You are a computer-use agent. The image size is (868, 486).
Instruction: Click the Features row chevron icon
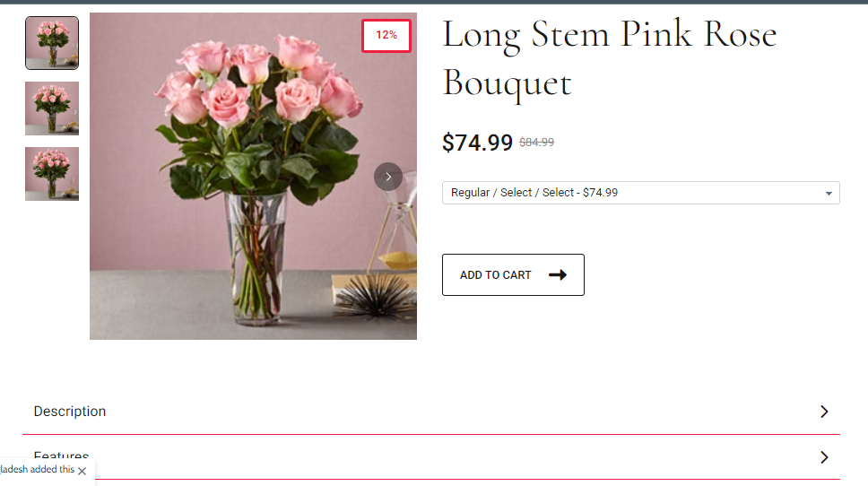[824, 457]
